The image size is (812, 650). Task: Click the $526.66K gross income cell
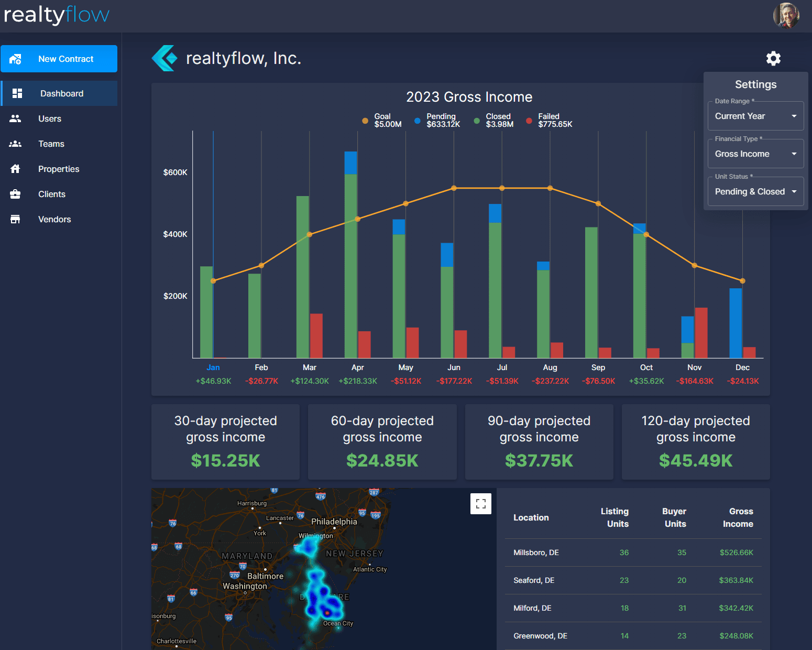click(737, 552)
